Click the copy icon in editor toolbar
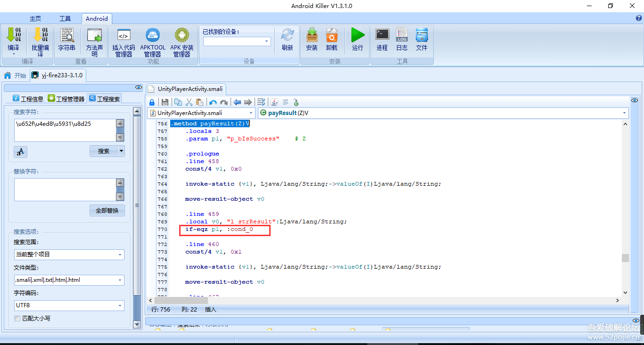 point(178,102)
